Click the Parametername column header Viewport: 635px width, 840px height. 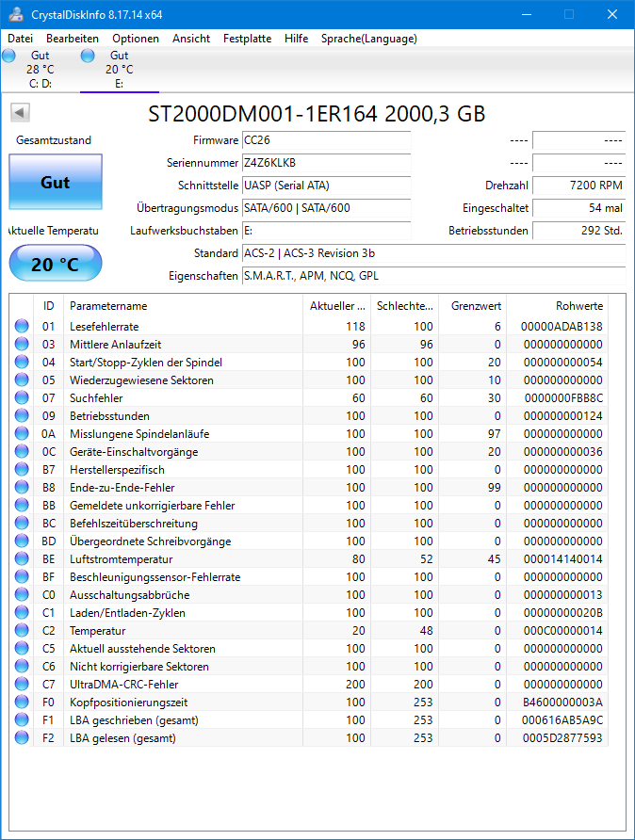(183, 306)
